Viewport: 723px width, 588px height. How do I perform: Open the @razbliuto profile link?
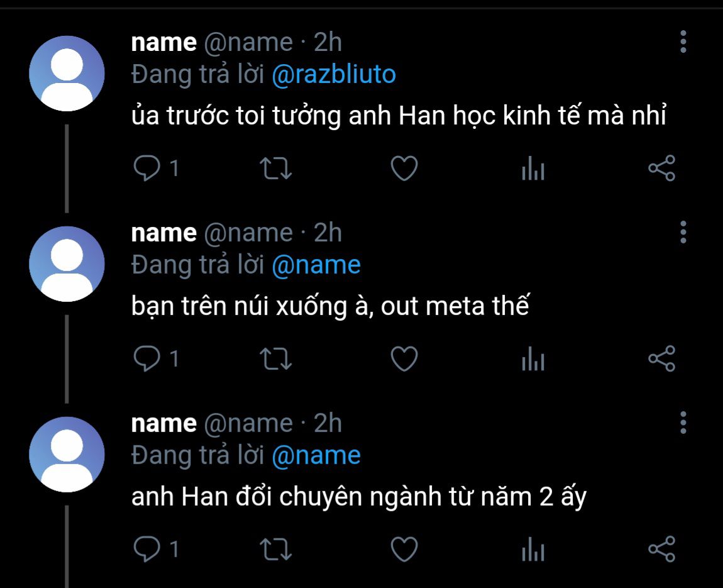tap(334, 74)
